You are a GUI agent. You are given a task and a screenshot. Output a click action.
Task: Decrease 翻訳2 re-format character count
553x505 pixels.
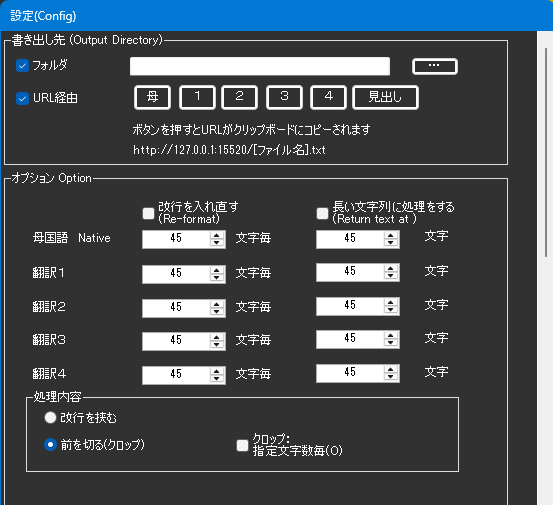pos(217,312)
